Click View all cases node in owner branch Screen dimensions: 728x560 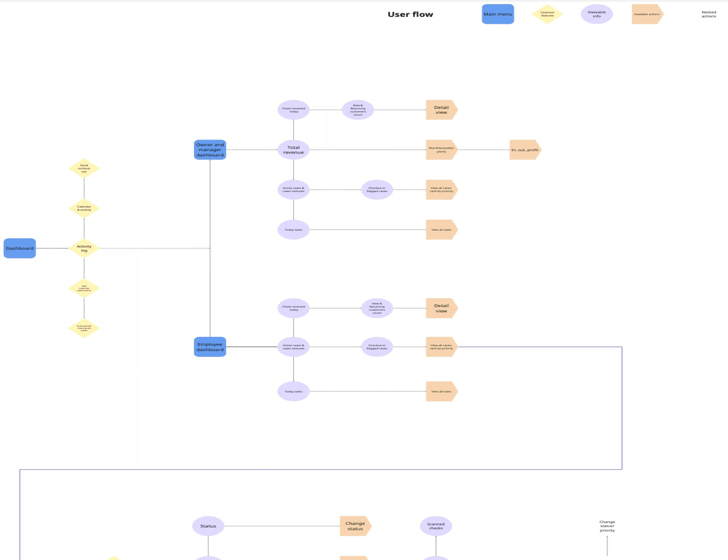coord(442,190)
